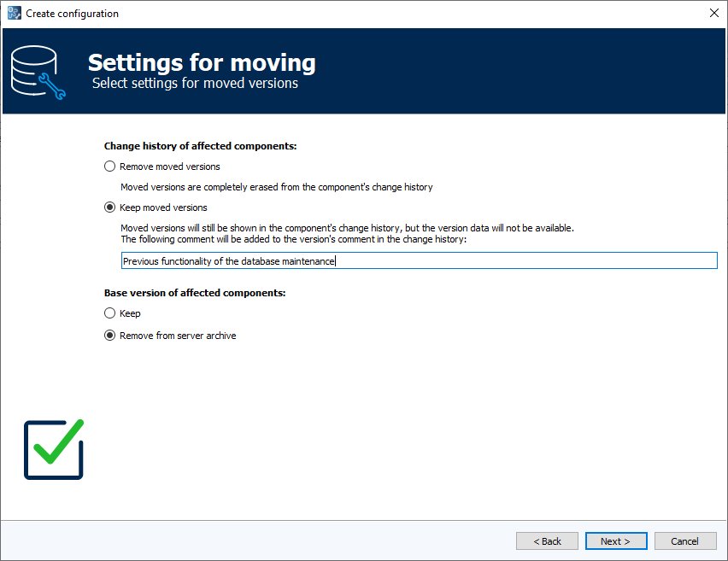Image resolution: width=728 pixels, height=561 pixels.
Task: Close the Create configuration window
Action: pyautogui.click(x=713, y=13)
